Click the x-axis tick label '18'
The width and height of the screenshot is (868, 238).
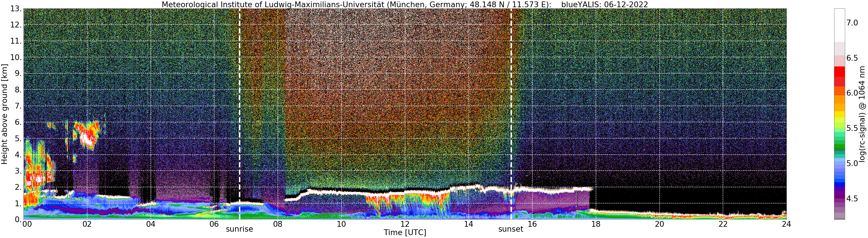(596, 224)
